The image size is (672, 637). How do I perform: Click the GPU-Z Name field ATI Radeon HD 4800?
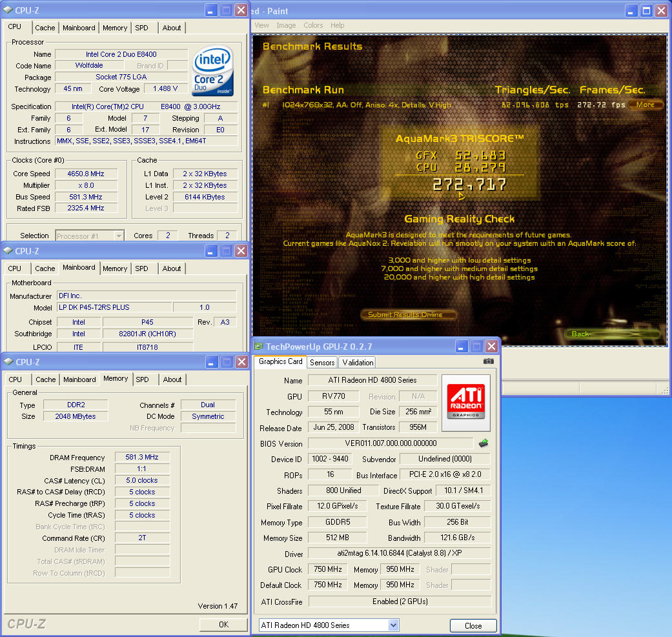[372, 380]
